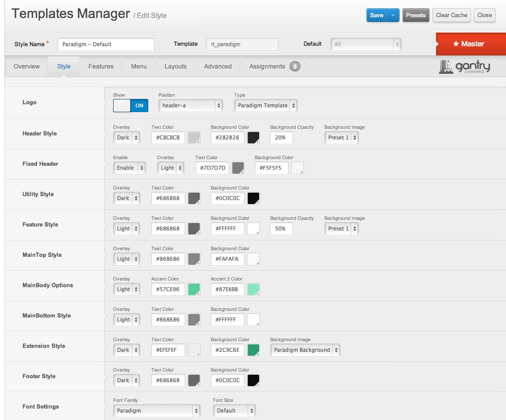Open Feature Style background color swatch
This screenshot has height=420, width=506.
tap(253, 228)
